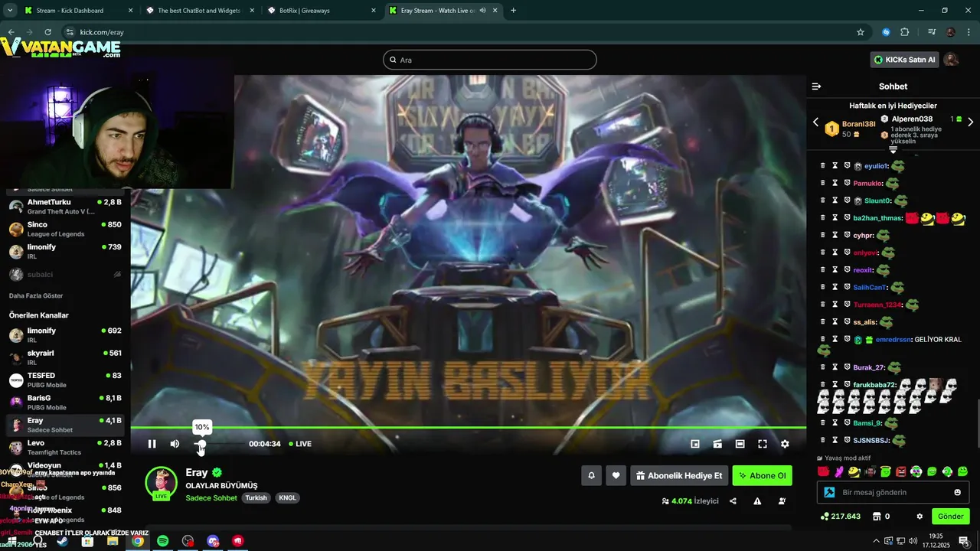Viewport: 980px width, 551px height.
Task: Open Eray channel avatar with LIVE badge
Action: (162, 483)
